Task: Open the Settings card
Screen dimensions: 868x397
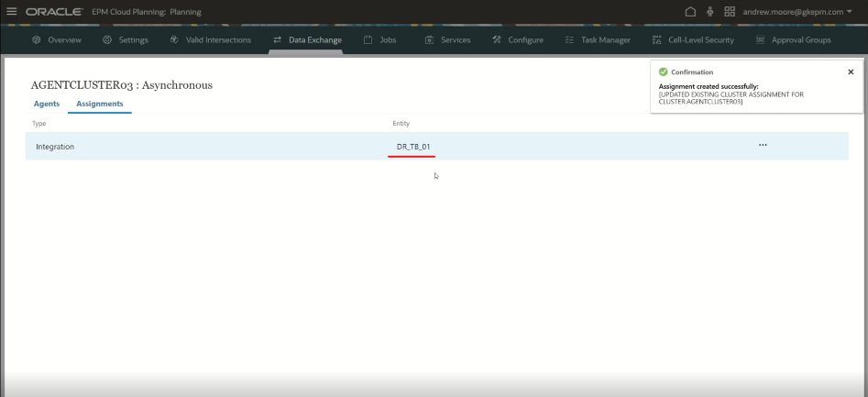Action: tap(126, 40)
